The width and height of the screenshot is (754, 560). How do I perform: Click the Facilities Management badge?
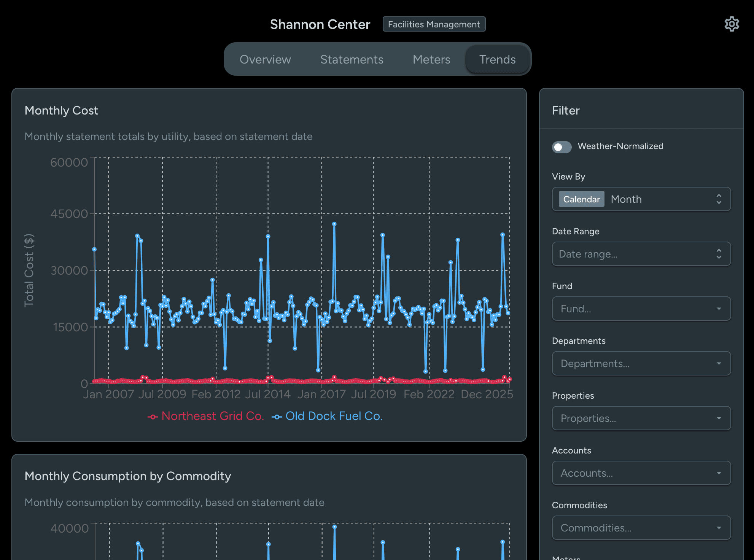click(434, 24)
